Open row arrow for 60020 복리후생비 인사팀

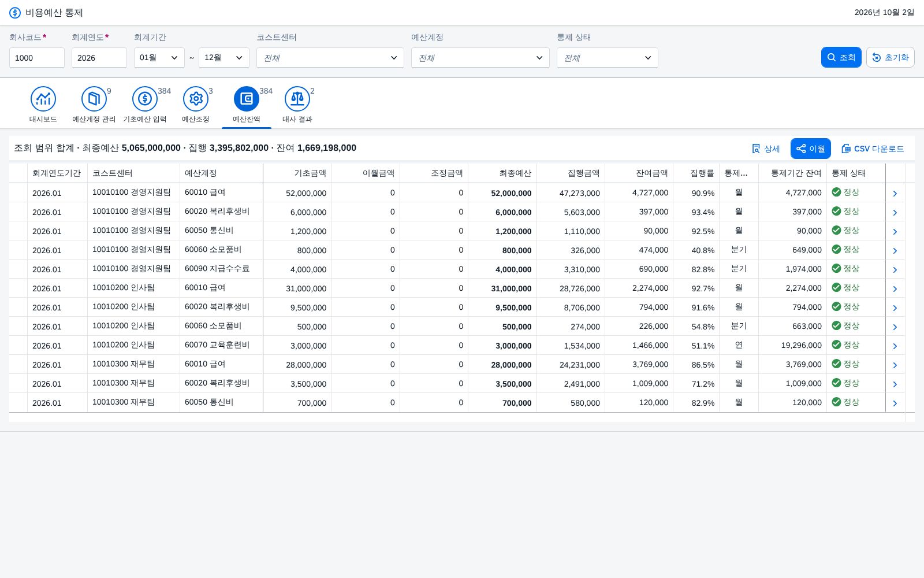(895, 307)
